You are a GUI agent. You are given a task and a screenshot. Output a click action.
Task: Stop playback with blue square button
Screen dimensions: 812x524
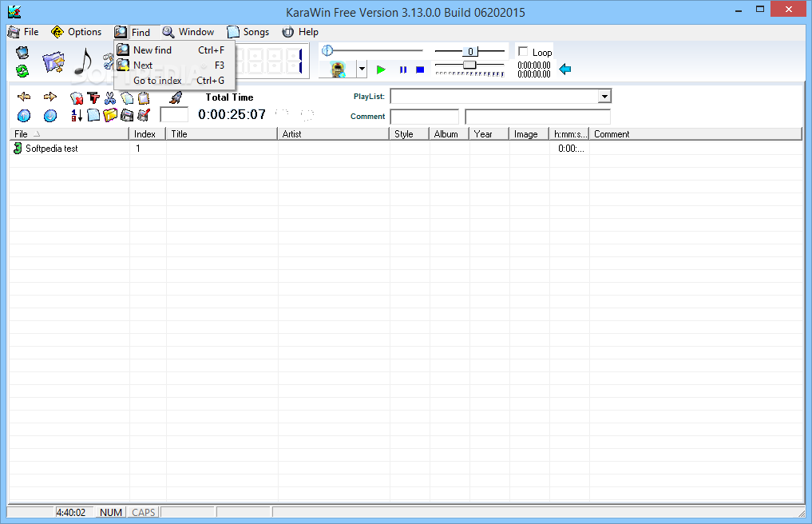pos(420,69)
